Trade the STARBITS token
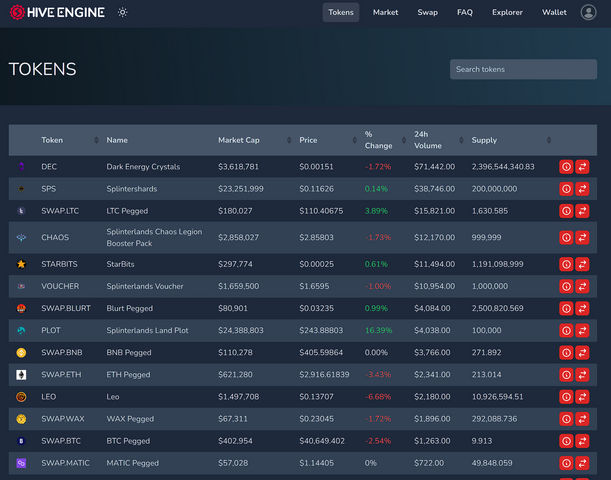The height and width of the screenshot is (480, 611). pos(582,264)
